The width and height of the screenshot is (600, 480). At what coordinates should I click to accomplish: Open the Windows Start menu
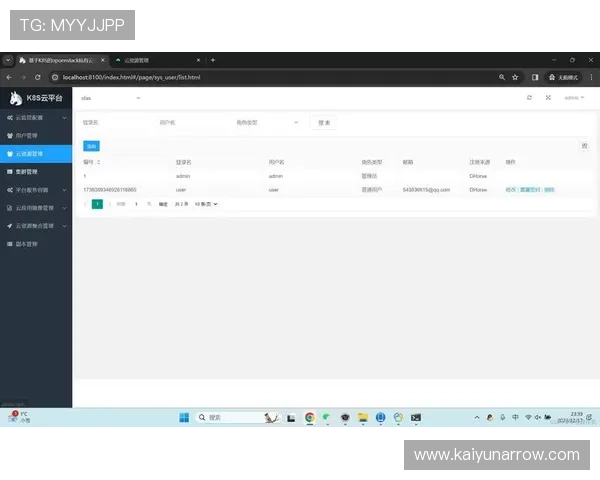184,417
